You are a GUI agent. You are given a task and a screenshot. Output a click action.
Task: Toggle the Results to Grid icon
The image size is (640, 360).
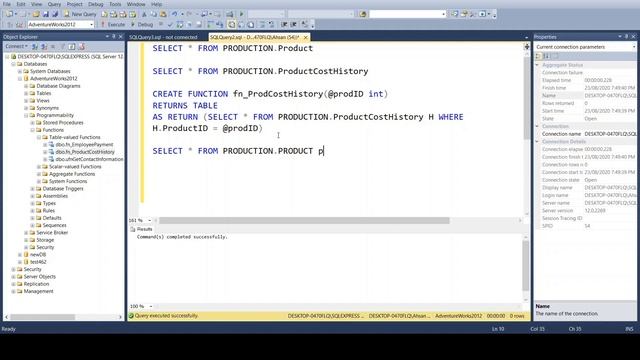tap(241, 24)
